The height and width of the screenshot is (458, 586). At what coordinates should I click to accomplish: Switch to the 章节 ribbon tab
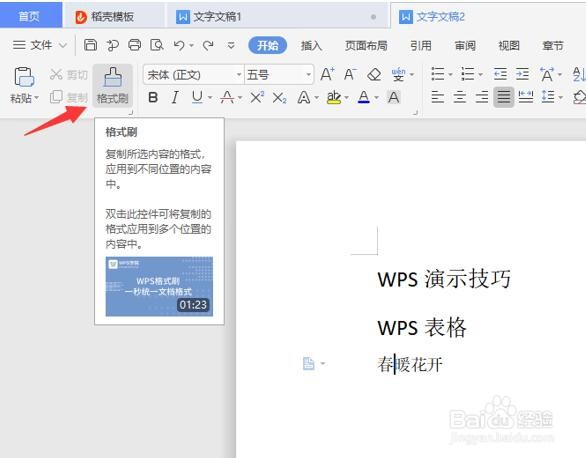553,46
